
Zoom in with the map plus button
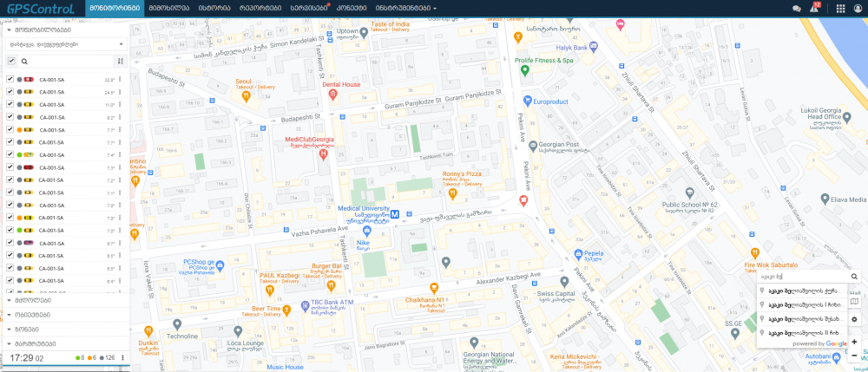[x=854, y=343]
